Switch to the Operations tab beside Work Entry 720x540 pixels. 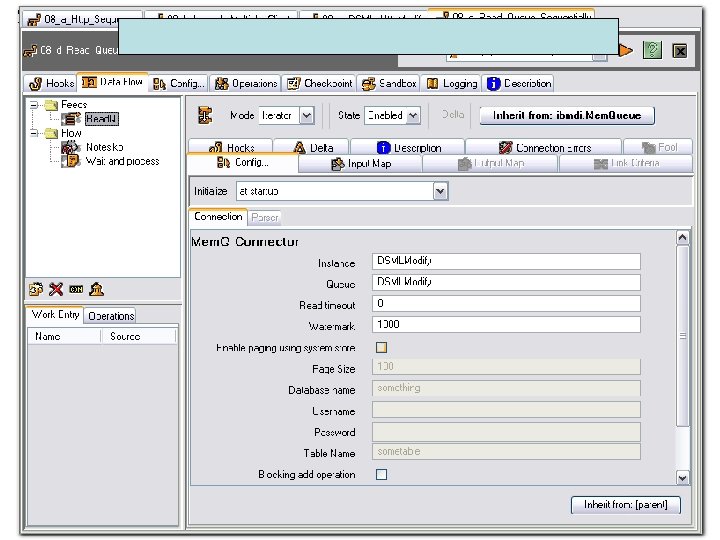point(111,316)
